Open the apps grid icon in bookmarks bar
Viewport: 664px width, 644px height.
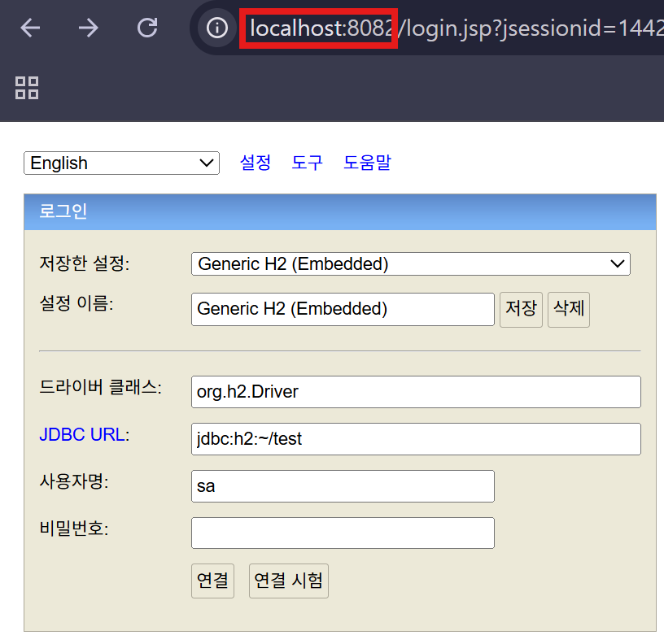pos(27,88)
